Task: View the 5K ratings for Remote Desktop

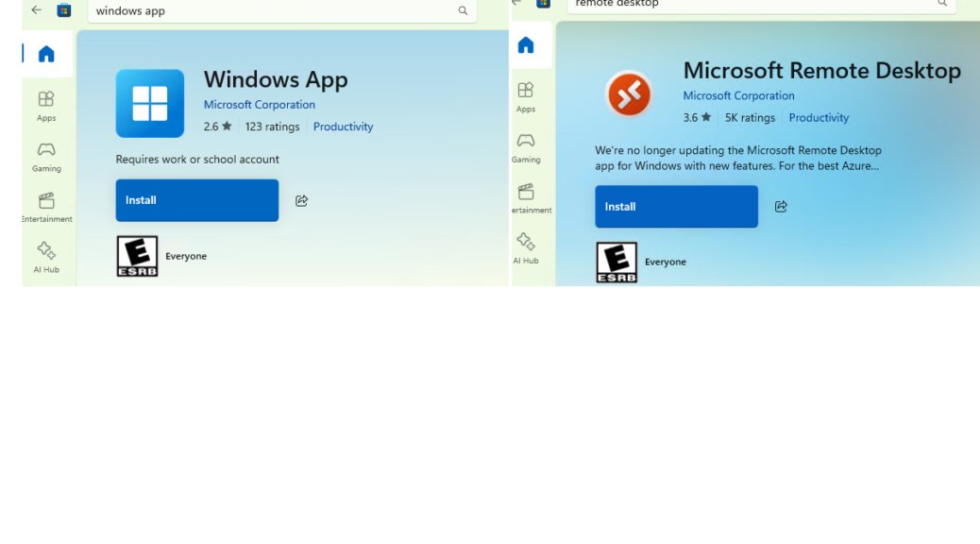Action: pos(750,117)
